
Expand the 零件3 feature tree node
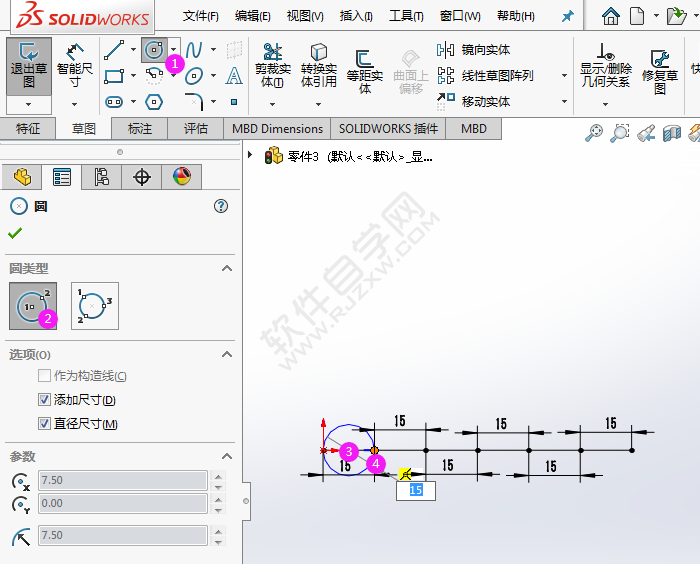coord(250,156)
